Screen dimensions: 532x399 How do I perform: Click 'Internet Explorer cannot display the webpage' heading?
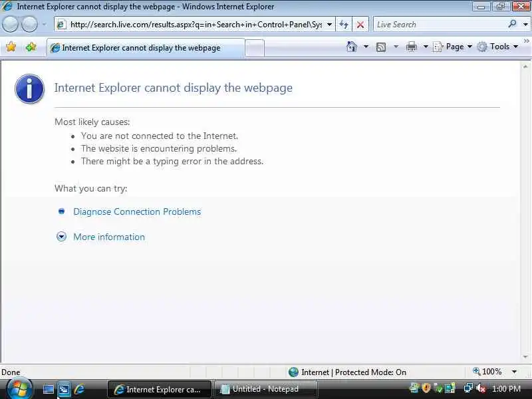click(174, 88)
